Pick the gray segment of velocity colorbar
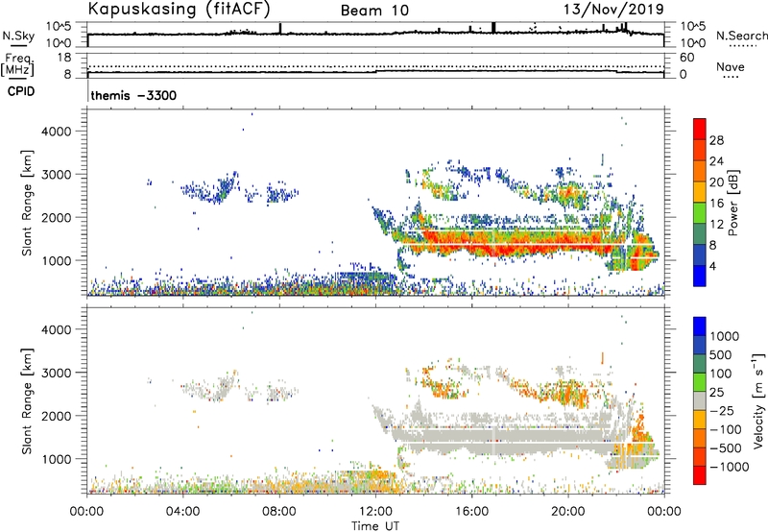The height and width of the screenshot is (532, 768). click(700, 400)
